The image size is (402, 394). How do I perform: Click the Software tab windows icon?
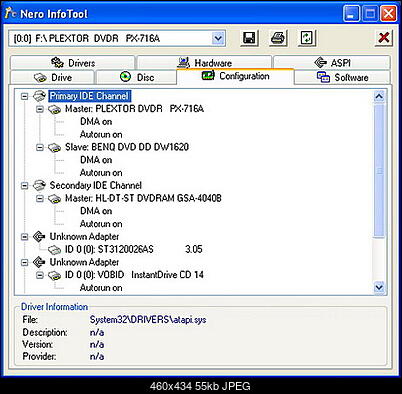pyautogui.click(x=323, y=77)
